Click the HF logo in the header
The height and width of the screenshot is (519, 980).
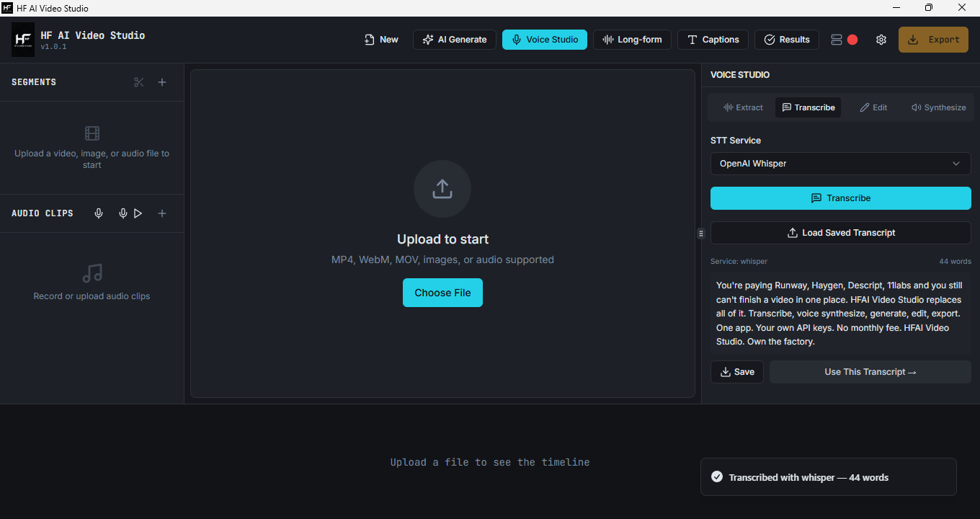[x=23, y=40]
